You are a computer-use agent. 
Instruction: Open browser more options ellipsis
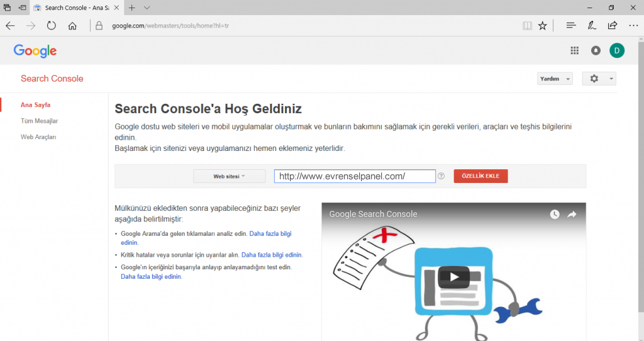coord(633,25)
